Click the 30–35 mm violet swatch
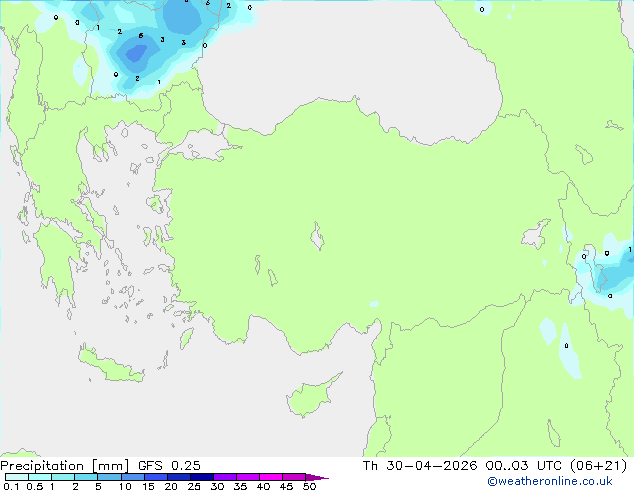Viewport: 634px width, 490px height. (225, 477)
